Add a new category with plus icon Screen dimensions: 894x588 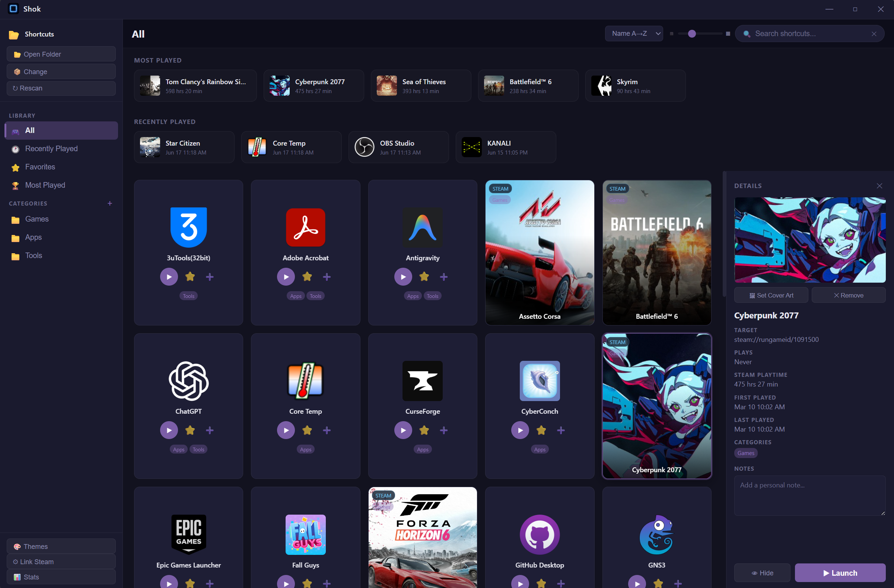coord(110,203)
